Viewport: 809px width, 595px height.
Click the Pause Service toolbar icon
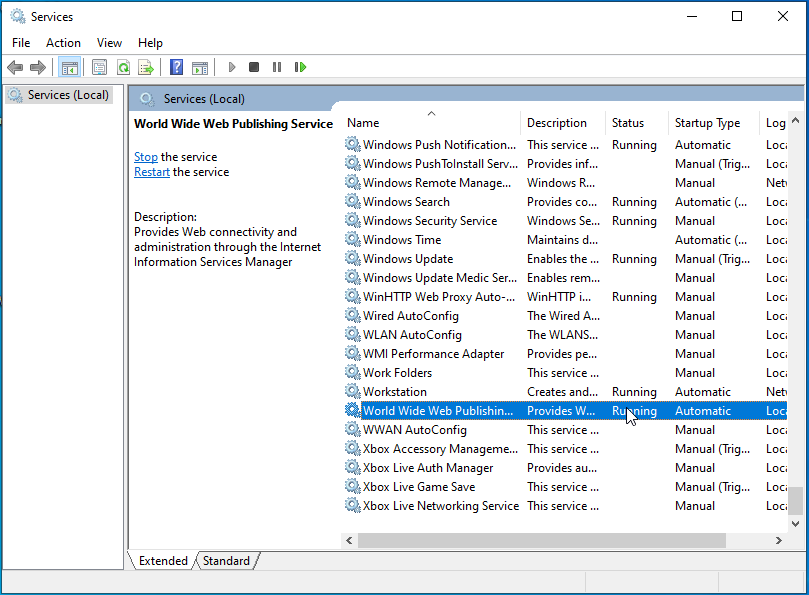click(277, 67)
